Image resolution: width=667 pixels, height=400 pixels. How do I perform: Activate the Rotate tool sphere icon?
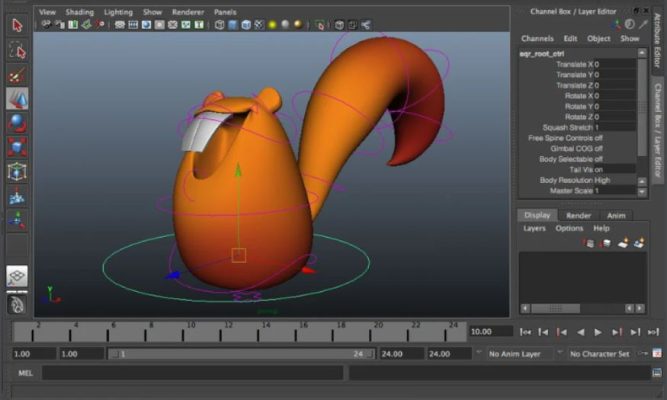(17, 122)
